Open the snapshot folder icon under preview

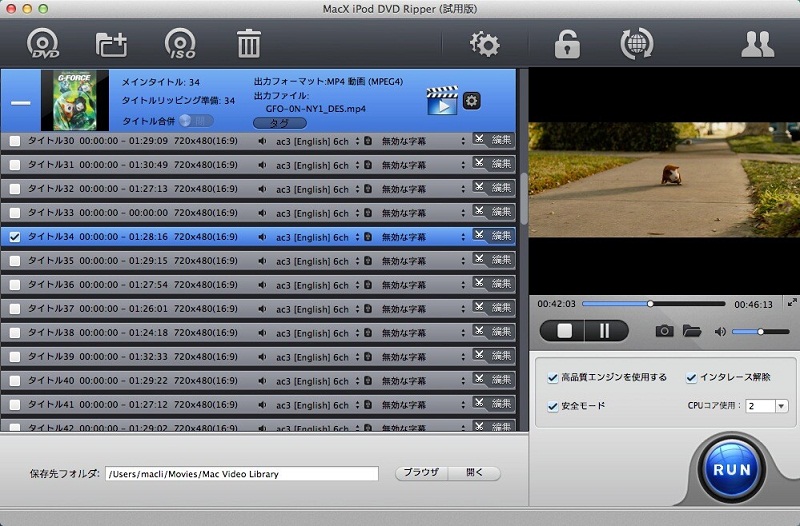[692, 331]
